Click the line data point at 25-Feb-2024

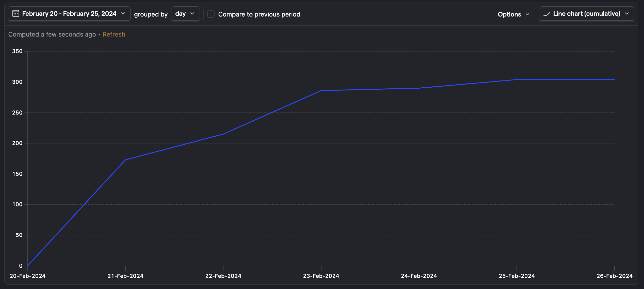tap(517, 80)
